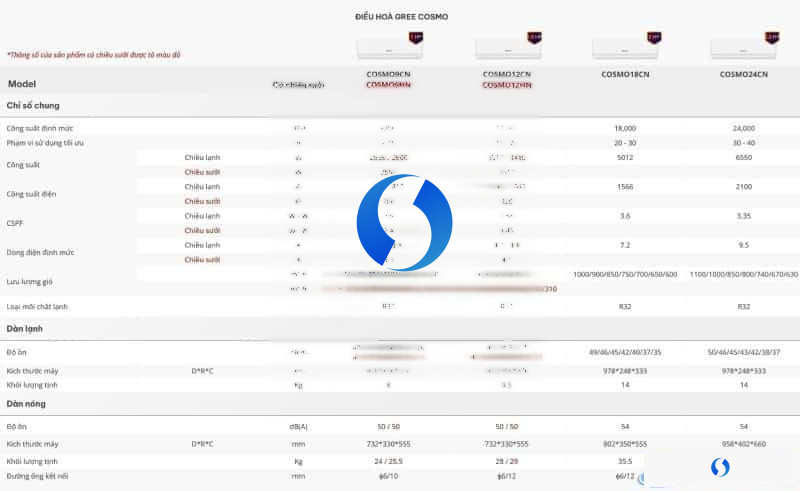This screenshot has height=491, width=800.
Task: Click the red COSMO9HN model name
Action: (x=388, y=85)
